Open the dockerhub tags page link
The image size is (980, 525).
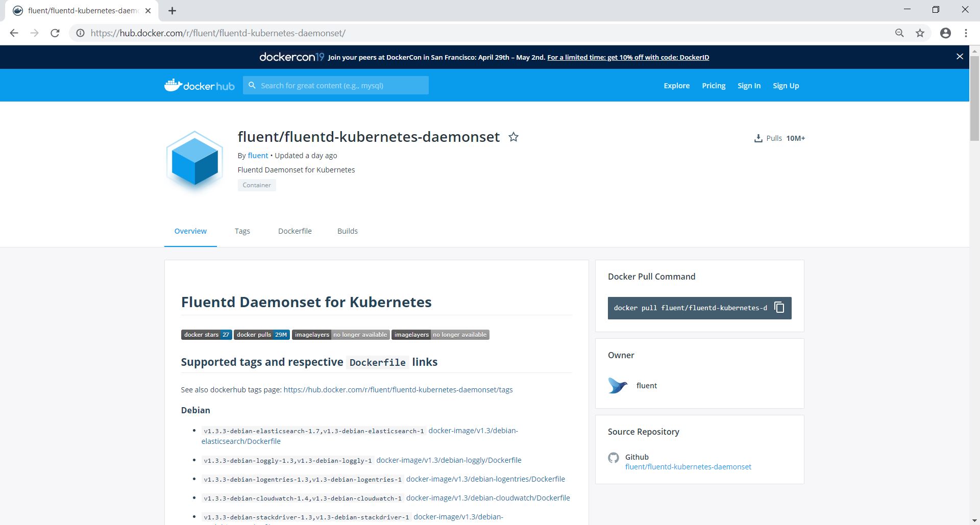pos(398,390)
